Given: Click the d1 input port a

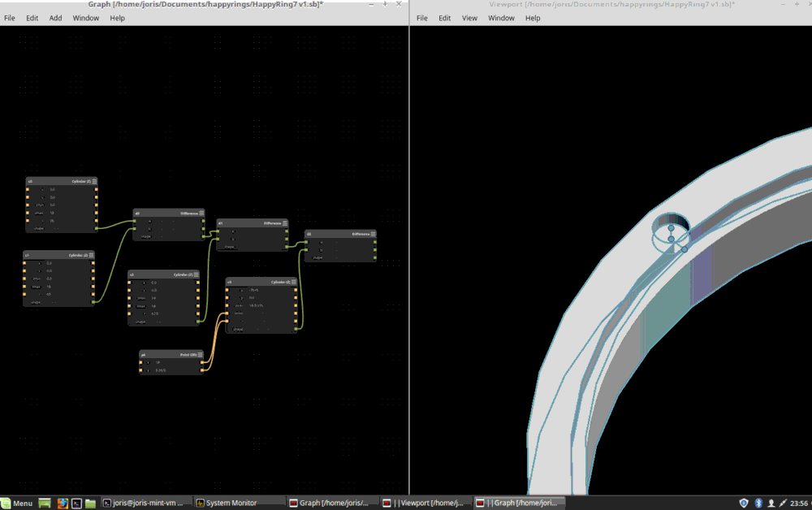Looking at the screenshot, I should [218, 231].
